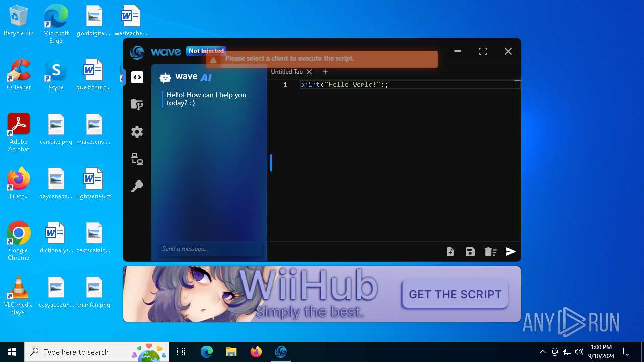Select the dictionarys Word document on desktop
Image resolution: width=644 pixels, height=362 pixels.
pyautogui.click(x=56, y=238)
